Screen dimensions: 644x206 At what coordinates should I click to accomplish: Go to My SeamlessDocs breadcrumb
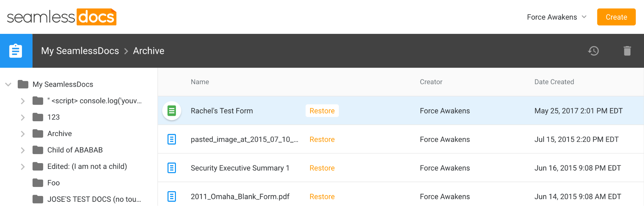coord(80,51)
